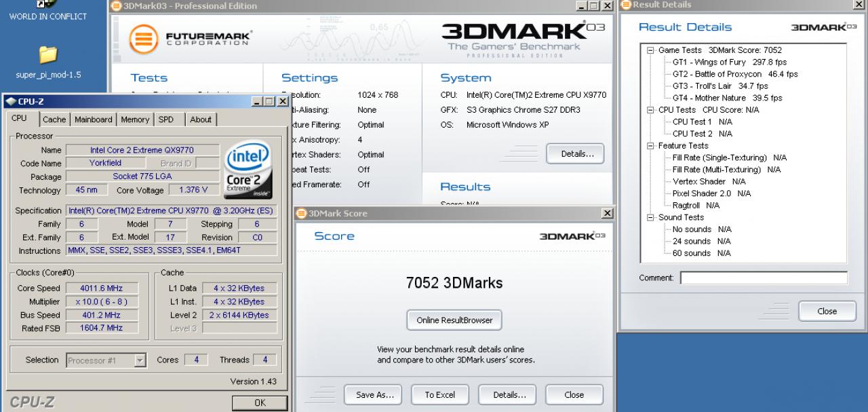Open the Cache tab in CPU-Z
This screenshot has height=412, width=868.
(54, 119)
